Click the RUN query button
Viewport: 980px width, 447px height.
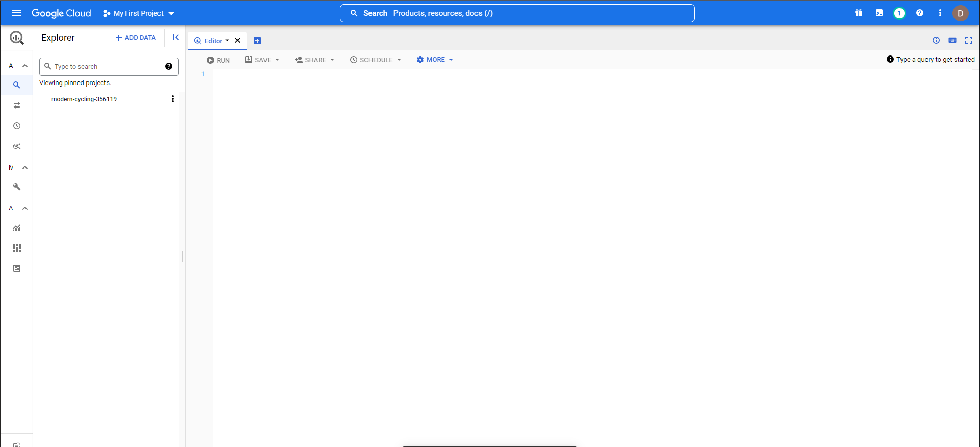pyautogui.click(x=218, y=60)
